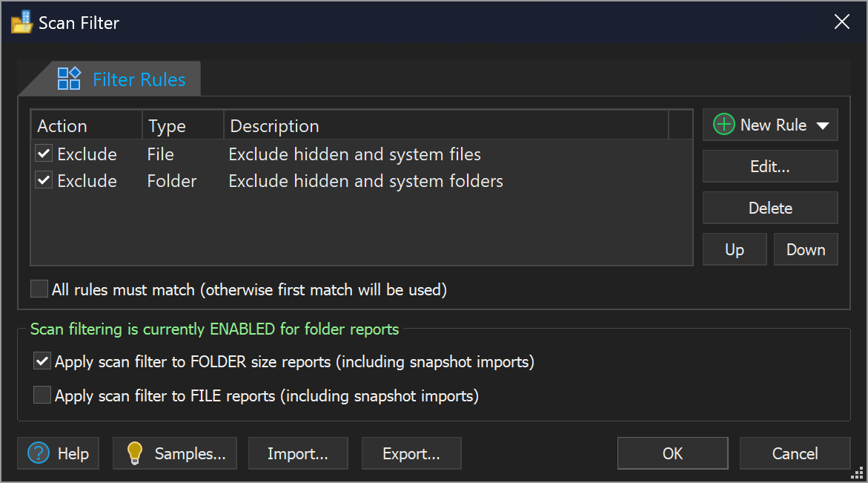This screenshot has height=483, width=868.
Task: Click the Edit... button
Action: pyautogui.click(x=770, y=166)
